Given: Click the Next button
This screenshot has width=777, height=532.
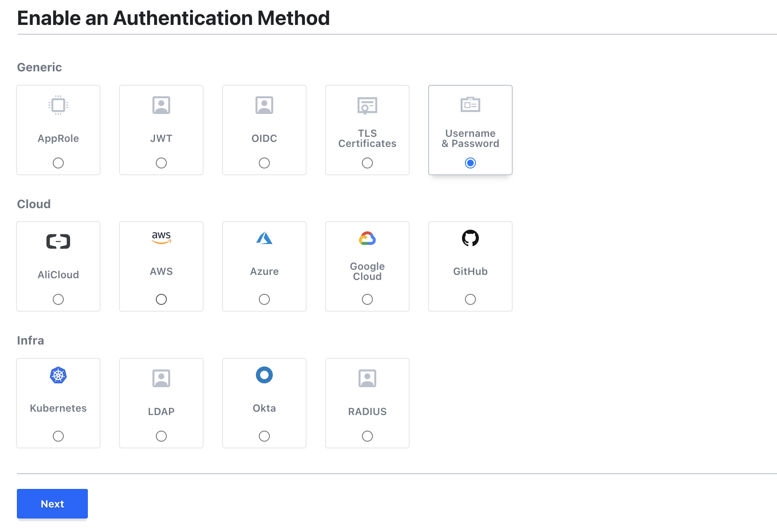Looking at the screenshot, I should coord(52,503).
